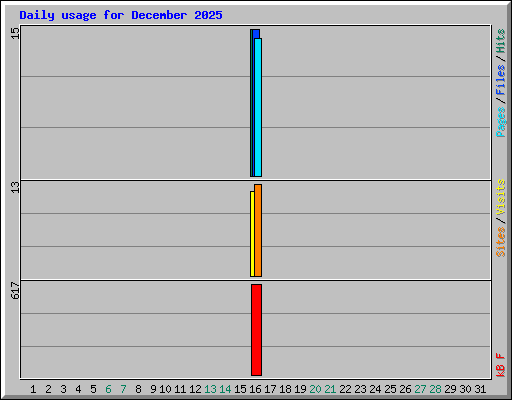Click the "Visits" legend label
The width and height of the screenshot is (512, 400).
pyautogui.click(x=501, y=197)
